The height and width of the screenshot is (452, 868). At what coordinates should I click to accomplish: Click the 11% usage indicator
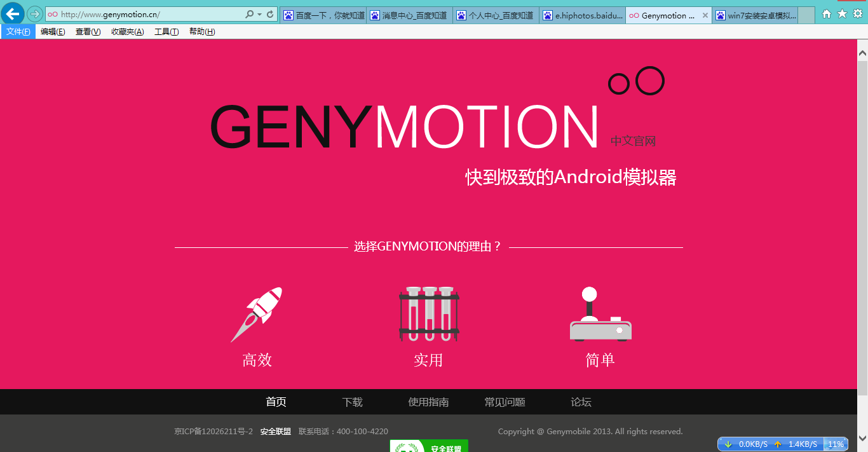click(x=836, y=444)
